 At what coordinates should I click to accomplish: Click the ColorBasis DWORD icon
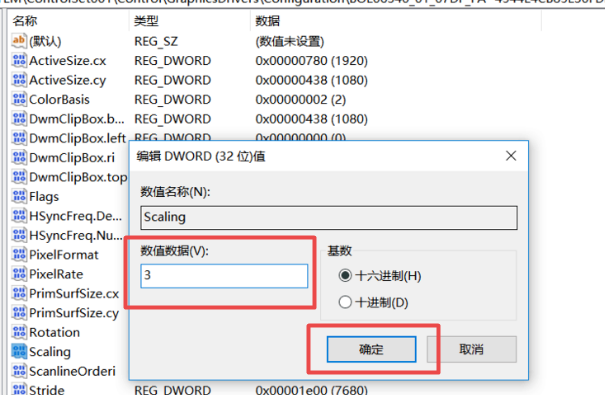[19, 99]
